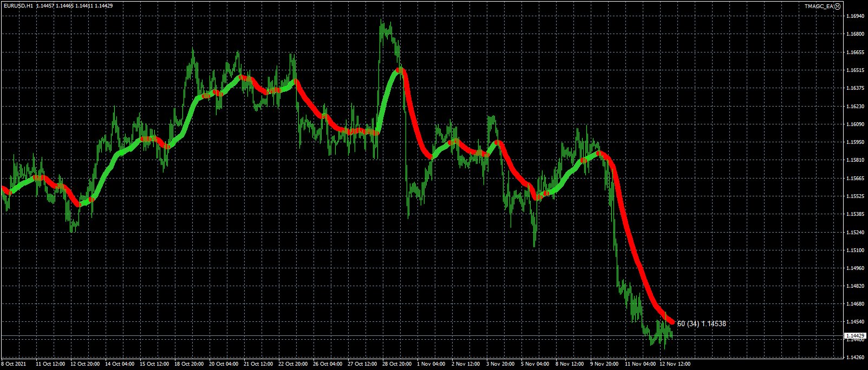Image resolution: width=868 pixels, height=370 pixels.
Task: Click the 3 Nov 20:00 time label
Action: pyautogui.click(x=500, y=364)
